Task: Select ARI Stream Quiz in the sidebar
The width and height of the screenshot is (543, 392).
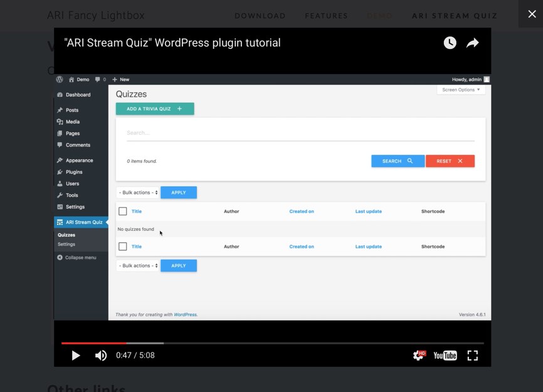Action: (x=81, y=222)
